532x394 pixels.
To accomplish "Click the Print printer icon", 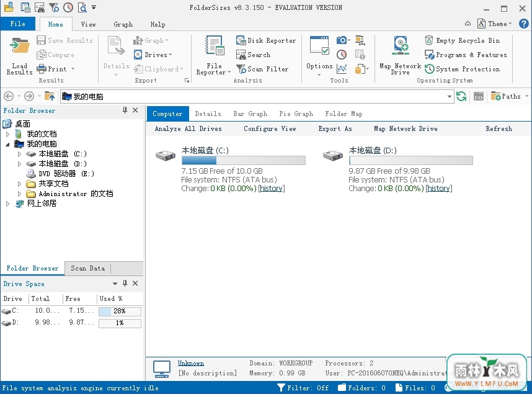I will pos(42,69).
